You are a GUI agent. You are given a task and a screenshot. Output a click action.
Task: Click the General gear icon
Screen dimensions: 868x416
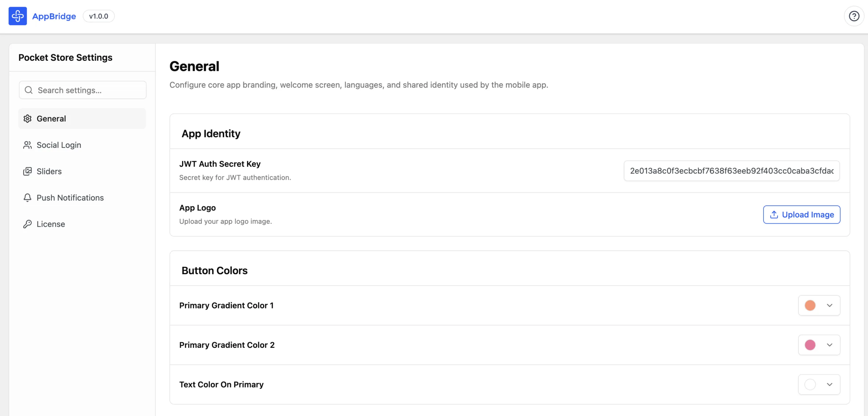pos(27,118)
